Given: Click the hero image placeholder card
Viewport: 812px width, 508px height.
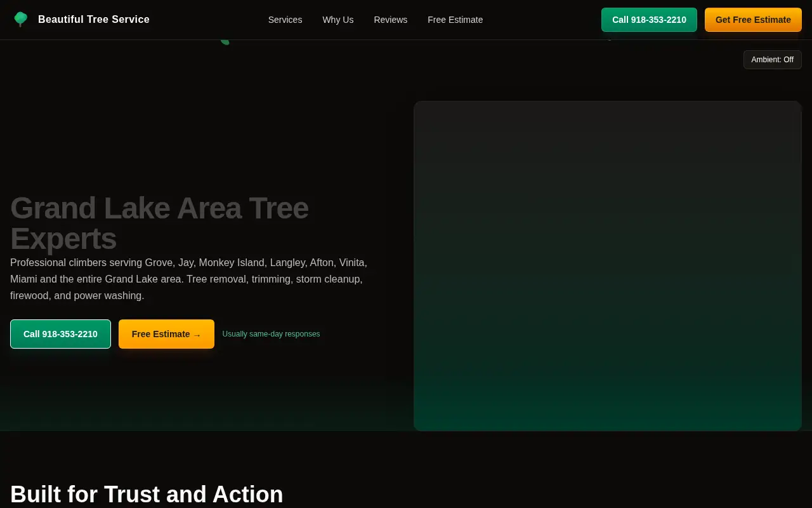Looking at the screenshot, I should click(x=607, y=266).
